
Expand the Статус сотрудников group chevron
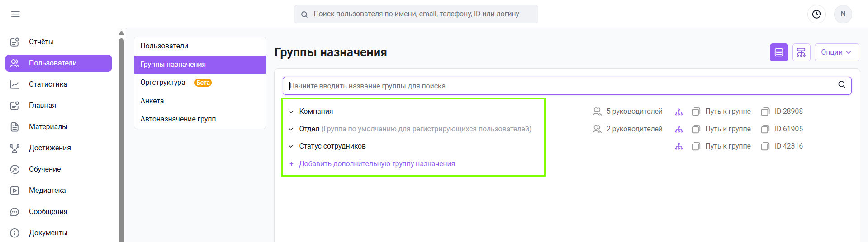291,146
